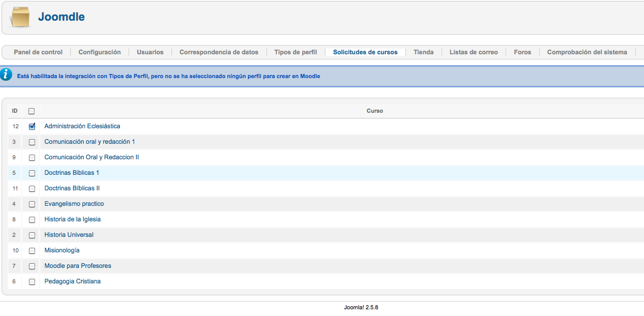Open Correspondencia de datos tab
Screen dimensions: 644x316
pos(218,52)
